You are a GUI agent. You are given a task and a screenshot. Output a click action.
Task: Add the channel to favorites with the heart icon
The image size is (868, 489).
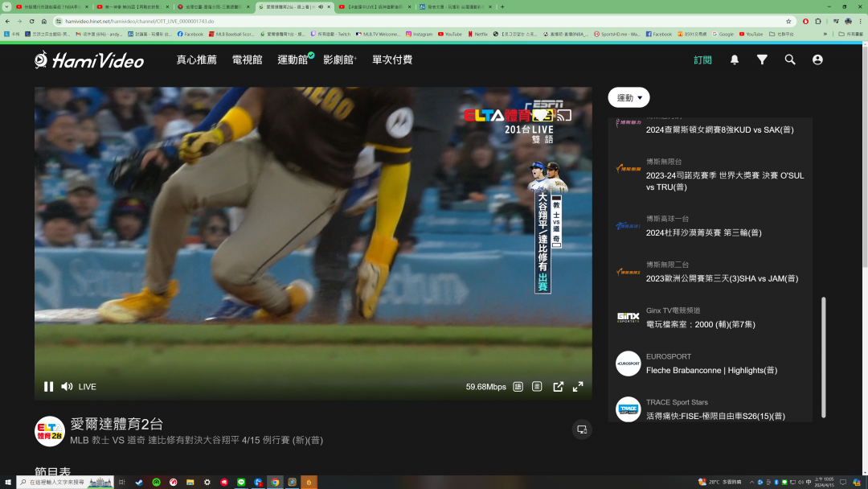point(540,115)
